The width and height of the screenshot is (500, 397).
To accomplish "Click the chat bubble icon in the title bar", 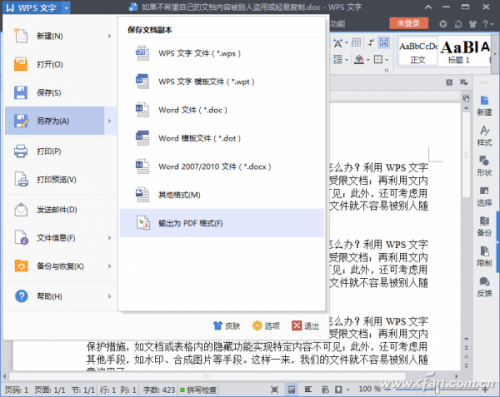I will [x=458, y=24].
